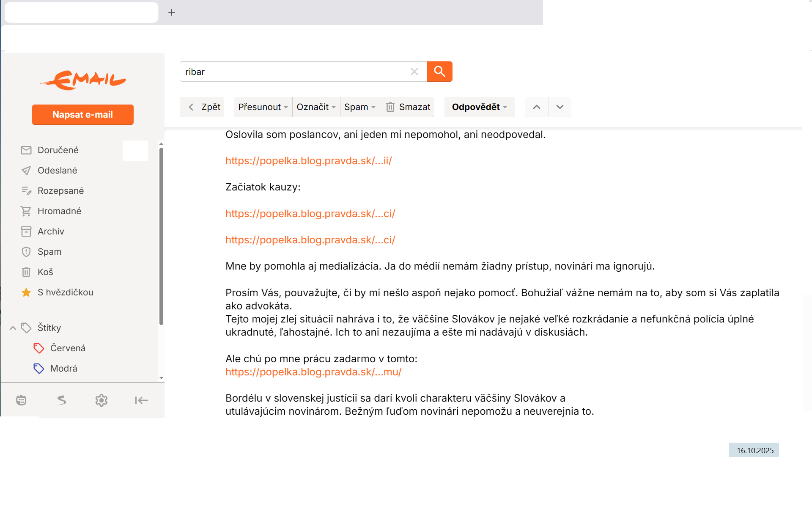Collapse the Štítky labels section
The image size is (812, 518).
[x=13, y=328]
